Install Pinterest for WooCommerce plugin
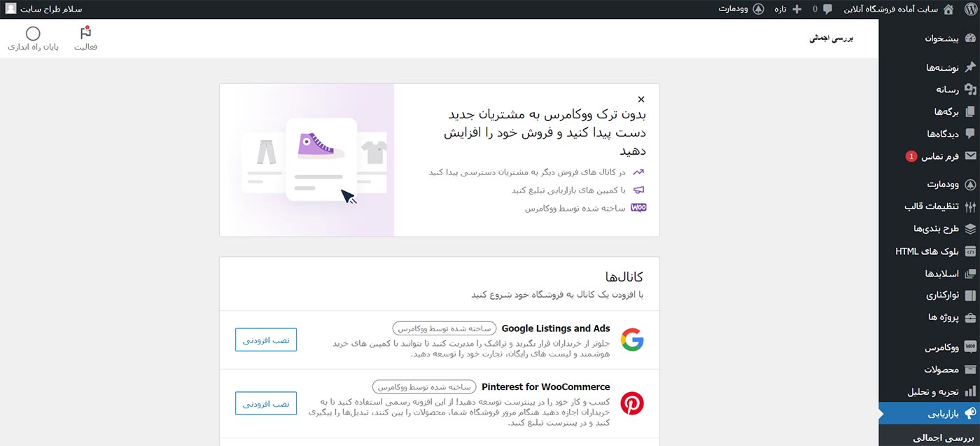The image size is (980, 446). point(266,403)
